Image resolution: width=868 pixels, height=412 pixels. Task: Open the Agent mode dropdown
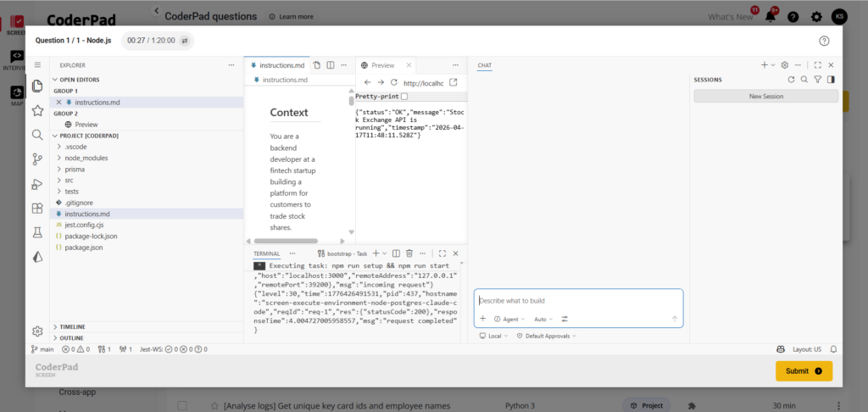pyautogui.click(x=509, y=319)
